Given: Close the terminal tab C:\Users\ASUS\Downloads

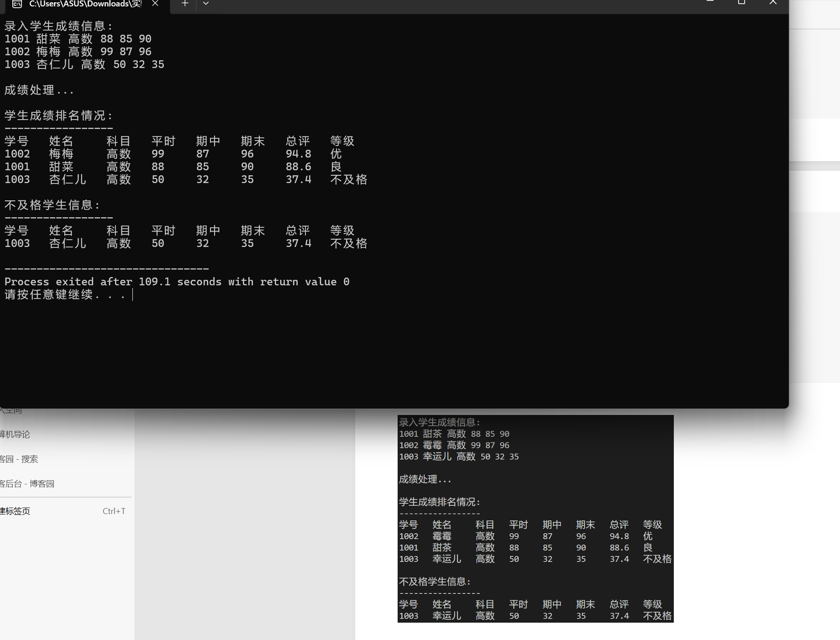Looking at the screenshot, I should coord(155,4).
